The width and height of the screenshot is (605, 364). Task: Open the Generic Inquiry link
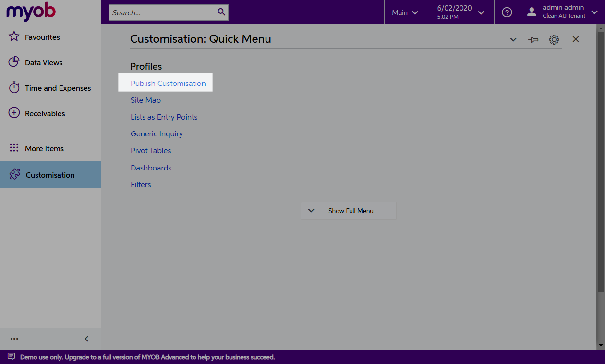pos(157,133)
